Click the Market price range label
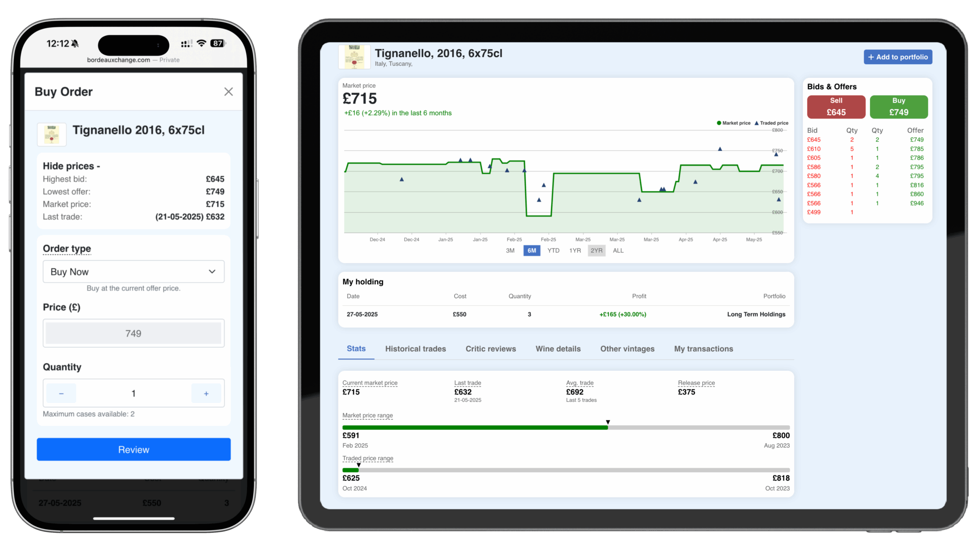This screenshot has height=551, width=980. point(367,415)
